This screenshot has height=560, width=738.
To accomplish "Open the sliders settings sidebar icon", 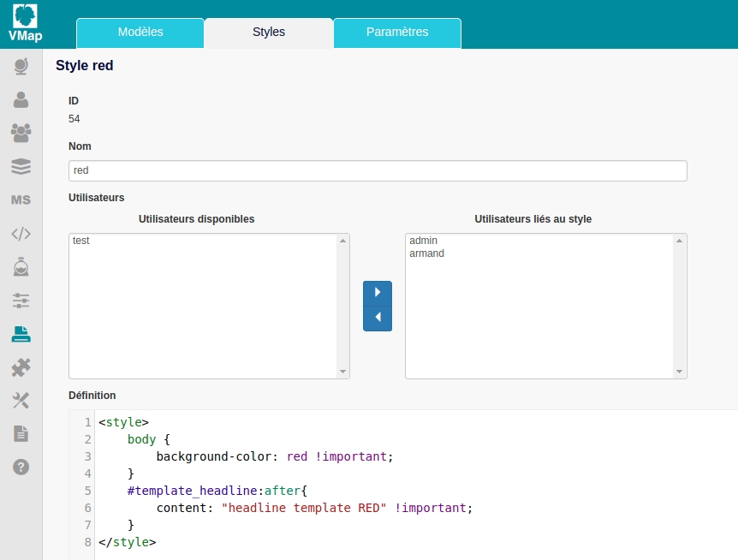I will click(21, 301).
